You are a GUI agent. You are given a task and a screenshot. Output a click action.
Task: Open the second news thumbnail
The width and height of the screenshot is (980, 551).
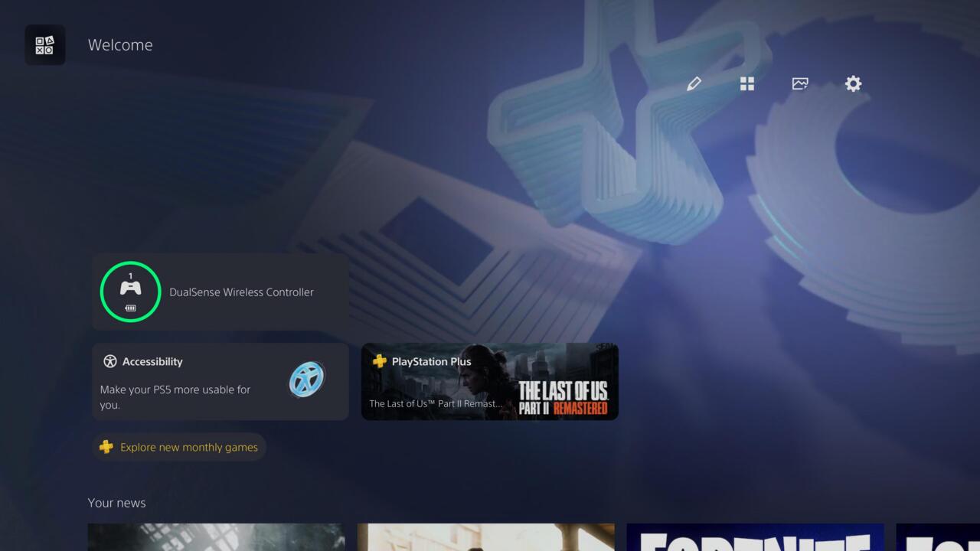click(x=485, y=537)
